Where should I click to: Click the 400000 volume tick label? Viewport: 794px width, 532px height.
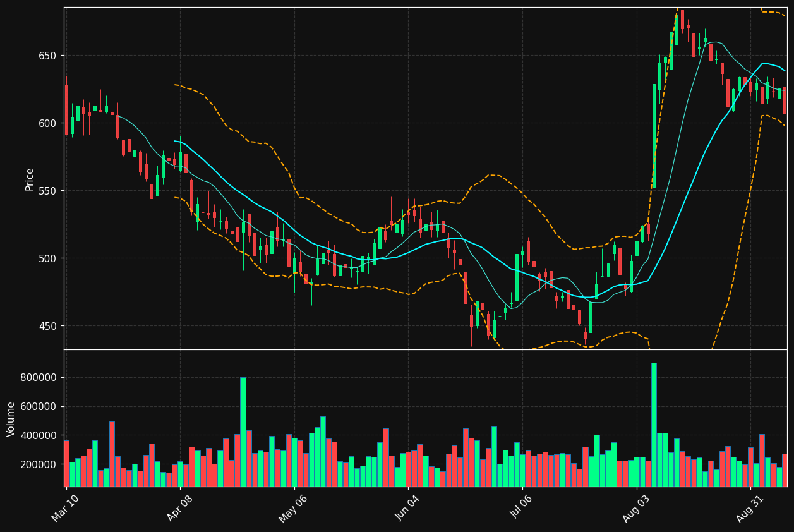[x=39, y=435]
